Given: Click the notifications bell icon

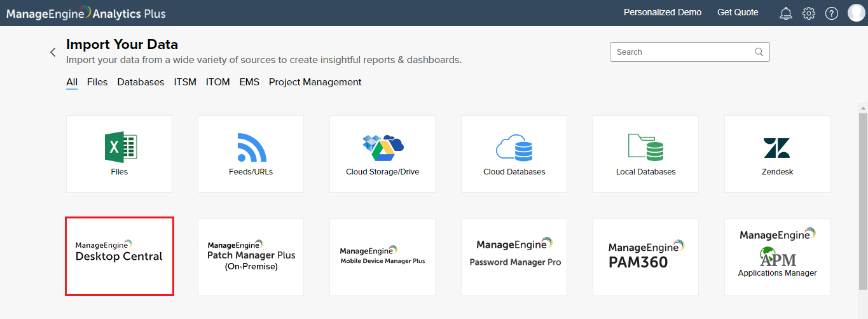Looking at the screenshot, I should pos(786,13).
